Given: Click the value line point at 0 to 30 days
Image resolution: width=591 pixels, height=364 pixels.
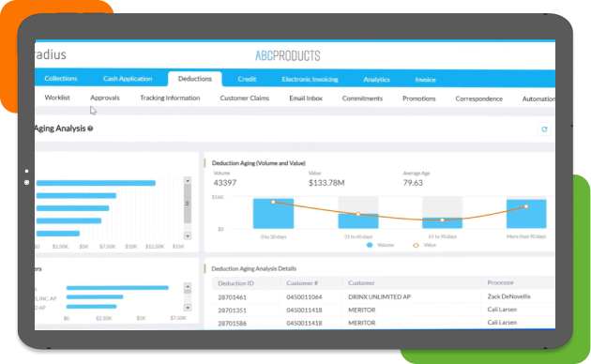Looking at the screenshot, I should tap(273, 202).
